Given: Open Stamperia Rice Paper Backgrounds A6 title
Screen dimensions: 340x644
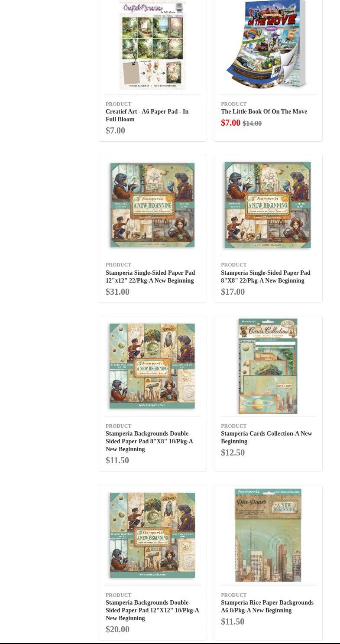Looking at the screenshot, I should click(267, 606).
